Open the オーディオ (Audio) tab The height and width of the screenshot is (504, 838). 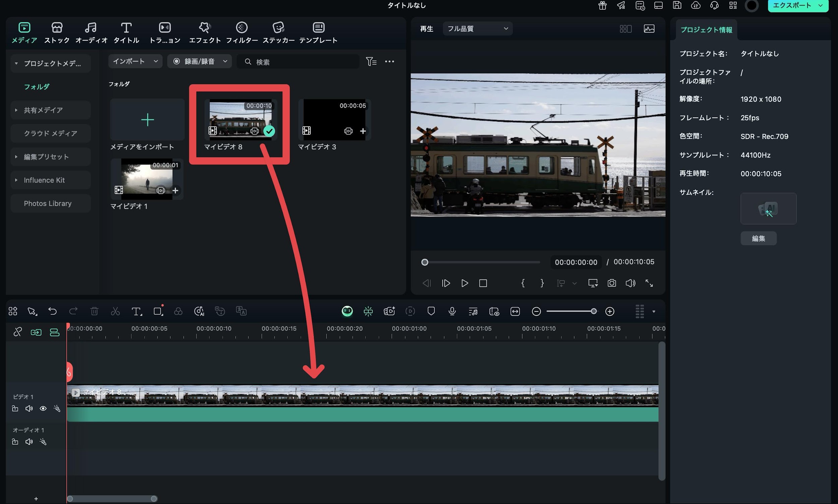[x=91, y=33]
